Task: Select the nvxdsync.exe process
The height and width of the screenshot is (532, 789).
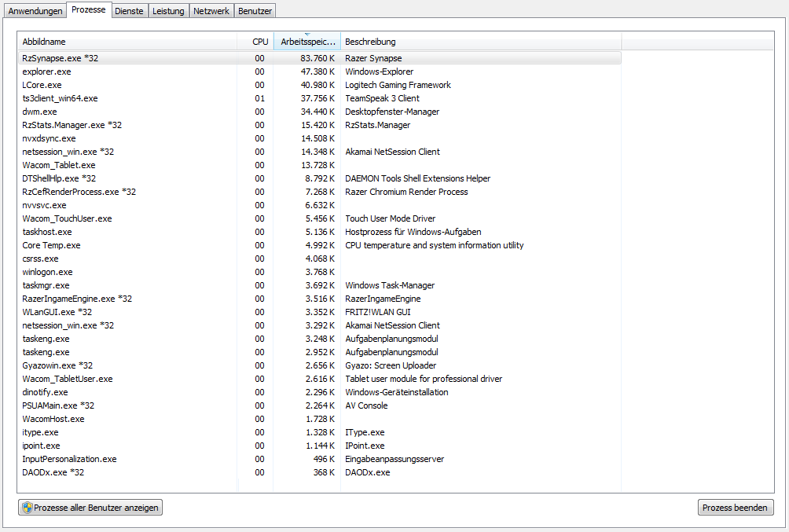Action: 320,138
